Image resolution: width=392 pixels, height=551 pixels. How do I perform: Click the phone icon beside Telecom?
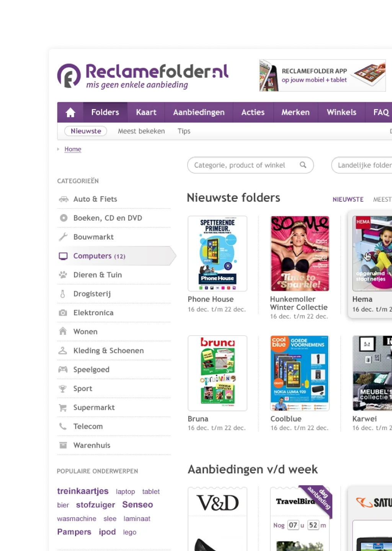[x=63, y=426]
